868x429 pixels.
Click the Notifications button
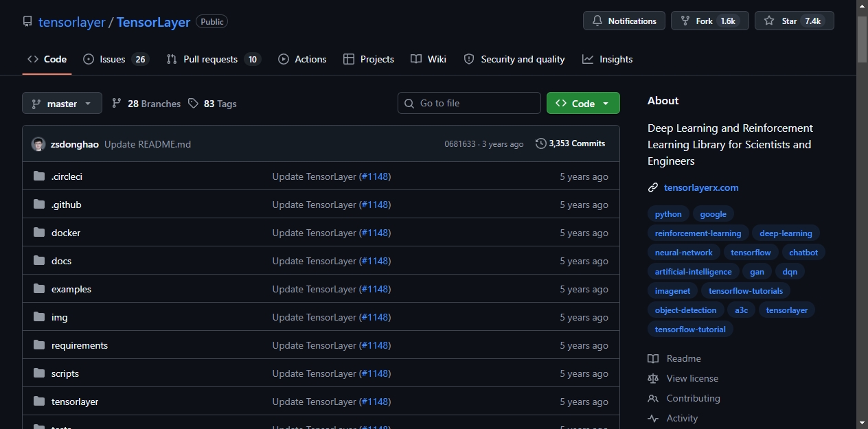(624, 21)
